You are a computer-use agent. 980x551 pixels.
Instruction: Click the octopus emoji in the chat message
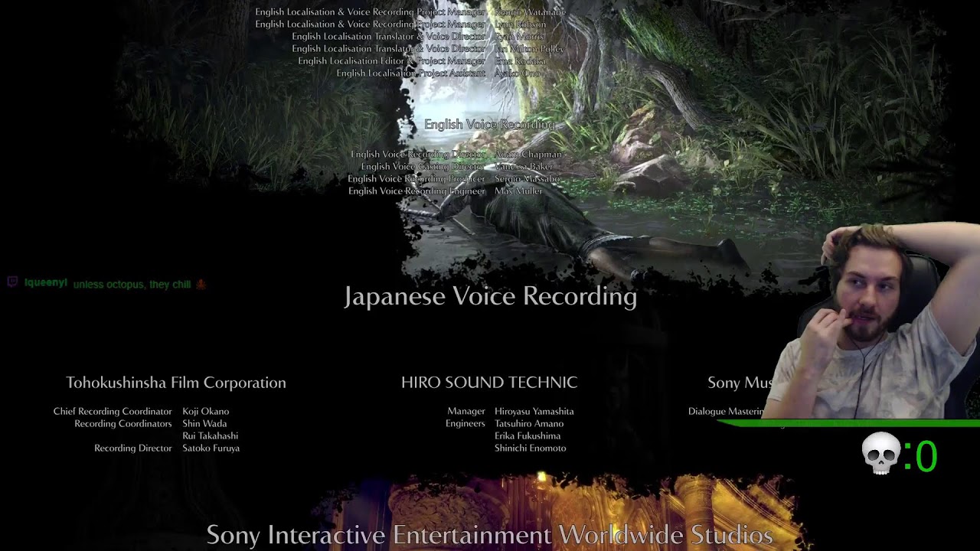[201, 284]
